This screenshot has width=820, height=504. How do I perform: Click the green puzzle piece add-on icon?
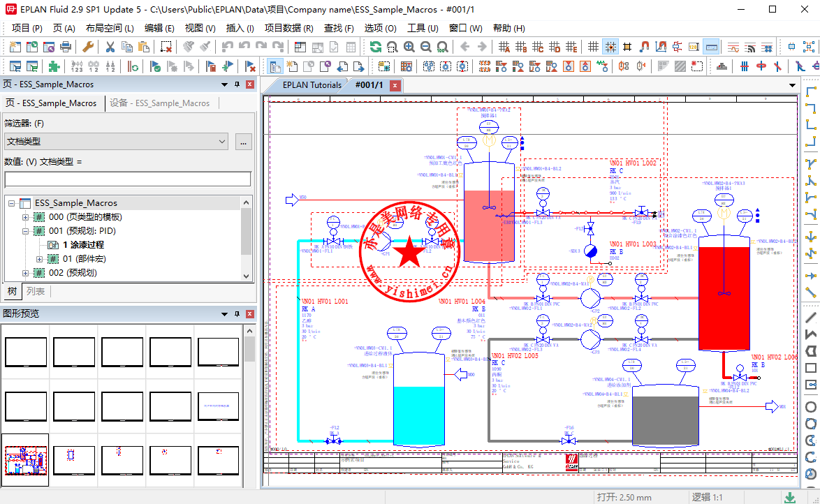pos(53,66)
